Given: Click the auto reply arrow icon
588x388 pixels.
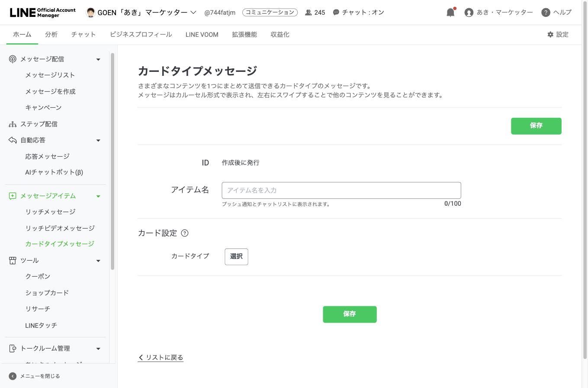Looking at the screenshot, I should pyautogui.click(x=13, y=140).
